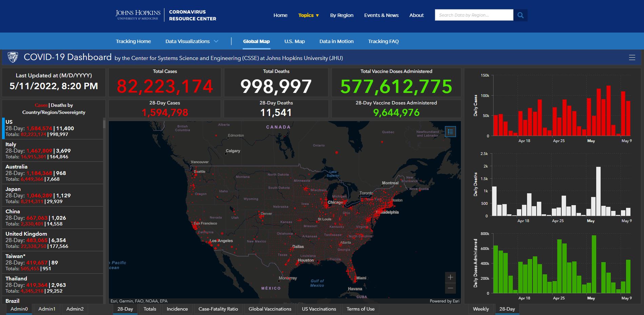Open the About page
The width and height of the screenshot is (644, 315).
point(417,15)
